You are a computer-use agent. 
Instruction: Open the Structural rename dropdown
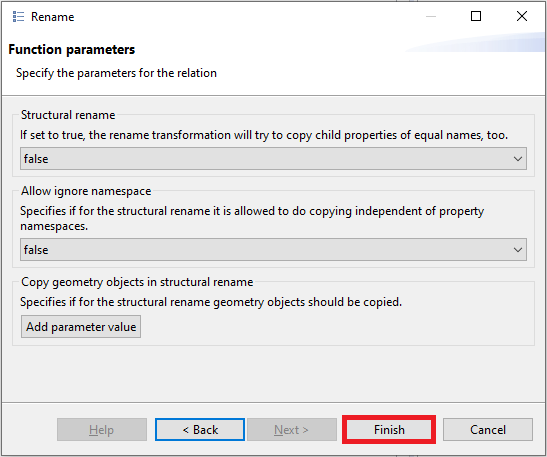273,159
